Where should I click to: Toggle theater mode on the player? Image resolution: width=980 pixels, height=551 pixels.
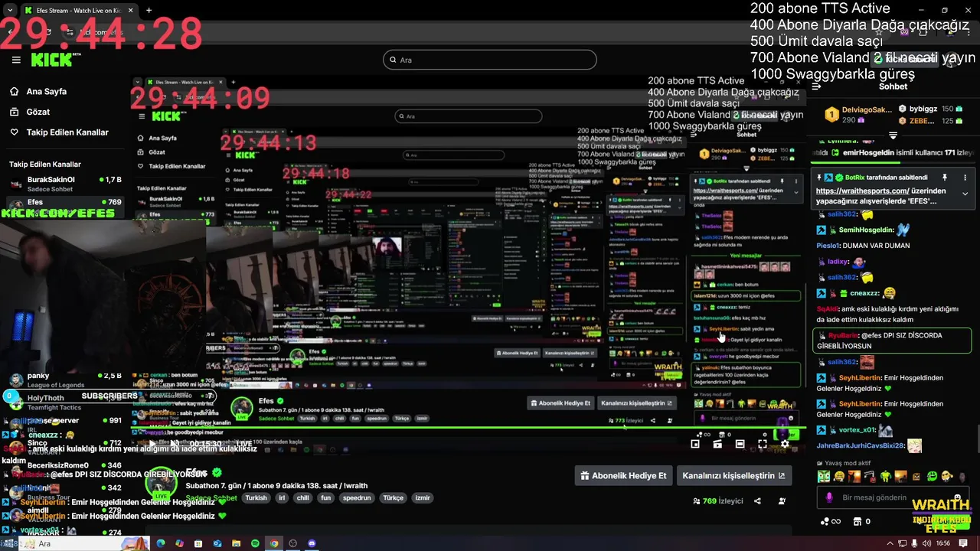pyautogui.click(x=740, y=444)
